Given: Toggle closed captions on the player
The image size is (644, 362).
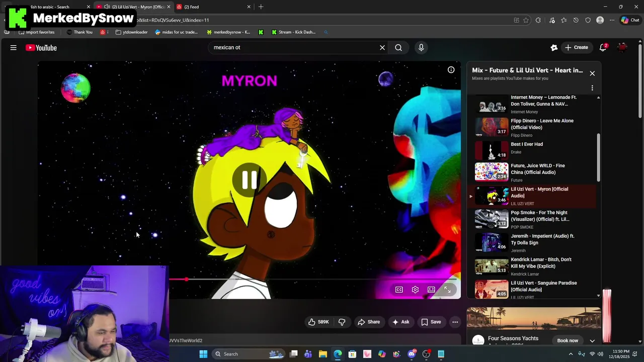Looking at the screenshot, I should [x=399, y=290].
